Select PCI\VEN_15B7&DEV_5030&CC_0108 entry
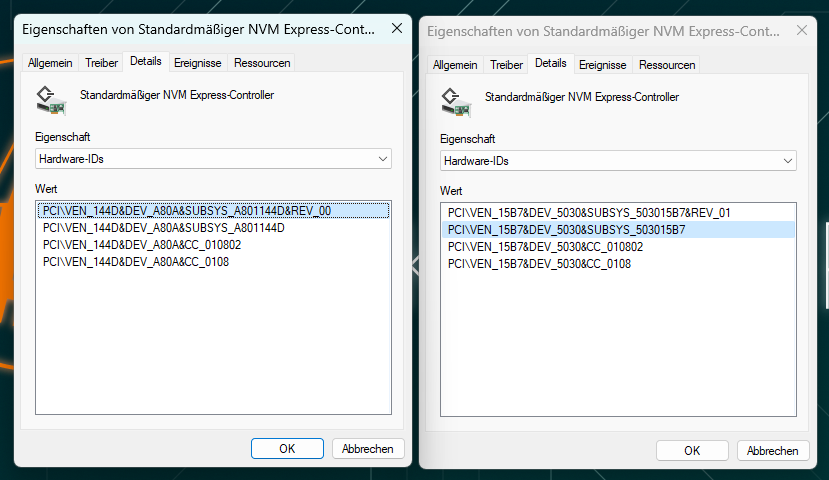Image resolution: width=829 pixels, height=480 pixels. 619,264
